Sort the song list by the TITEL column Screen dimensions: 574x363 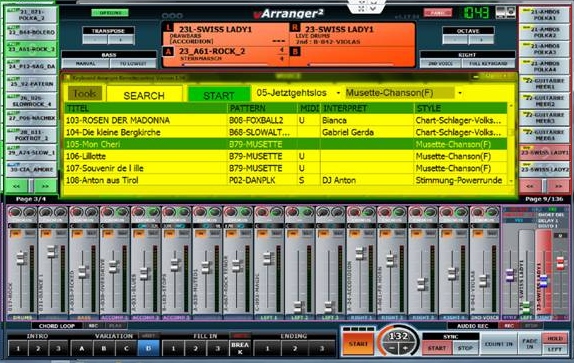click(x=146, y=108)
